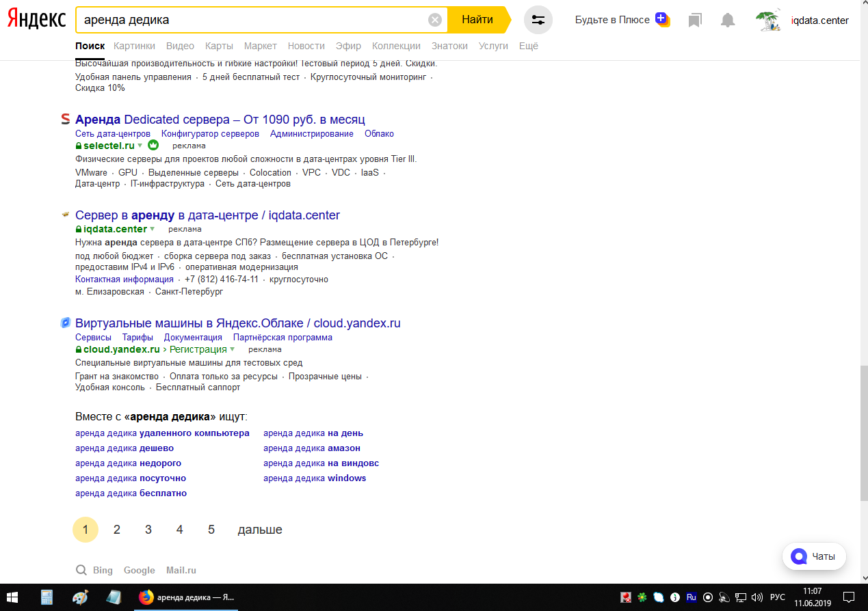Viewport: 868px width, 611px height.
Task: Open Будьте в Плюсе link
Action: pyautogui.click(x=612, y=20)
